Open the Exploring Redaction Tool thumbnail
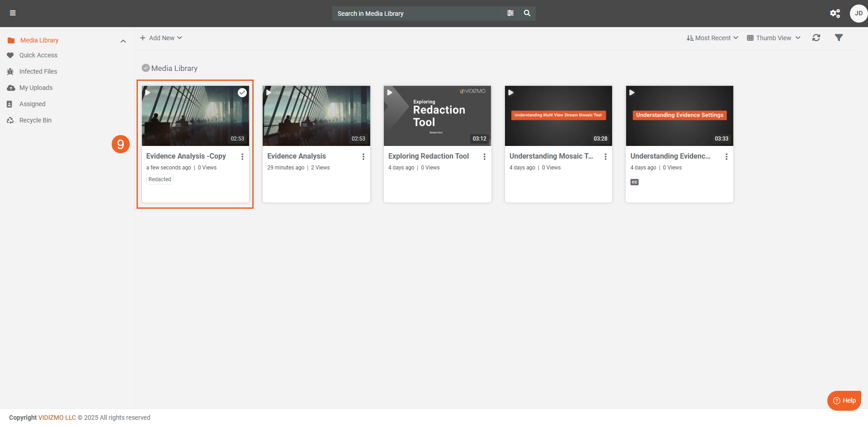The height and width of the screenshot is (427, 868). (437, 116)
